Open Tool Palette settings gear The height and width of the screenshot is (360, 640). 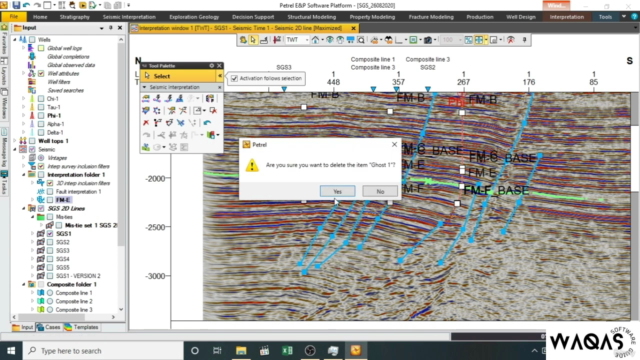click(211, 66)
